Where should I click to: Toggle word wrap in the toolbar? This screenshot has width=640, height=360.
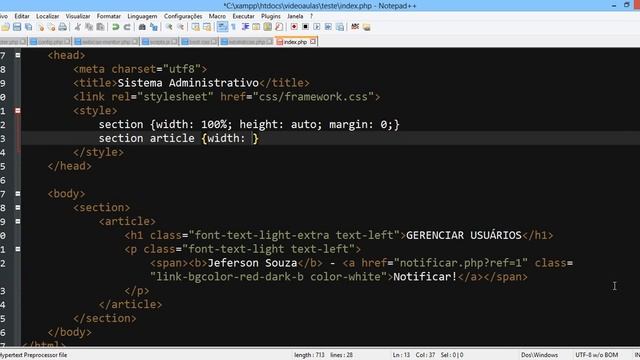tap(222, 27)
